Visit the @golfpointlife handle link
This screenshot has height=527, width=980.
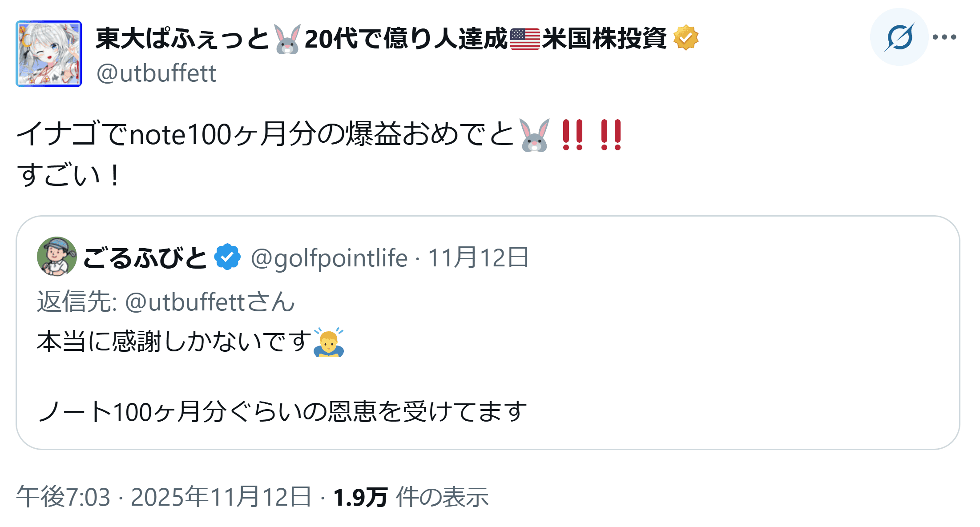[x=329, y=258]
